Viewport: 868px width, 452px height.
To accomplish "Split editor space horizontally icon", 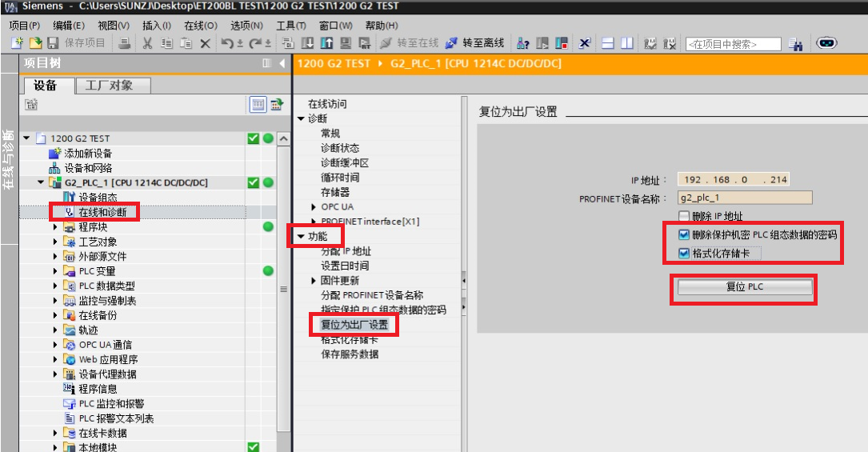I will coord(608,43).
